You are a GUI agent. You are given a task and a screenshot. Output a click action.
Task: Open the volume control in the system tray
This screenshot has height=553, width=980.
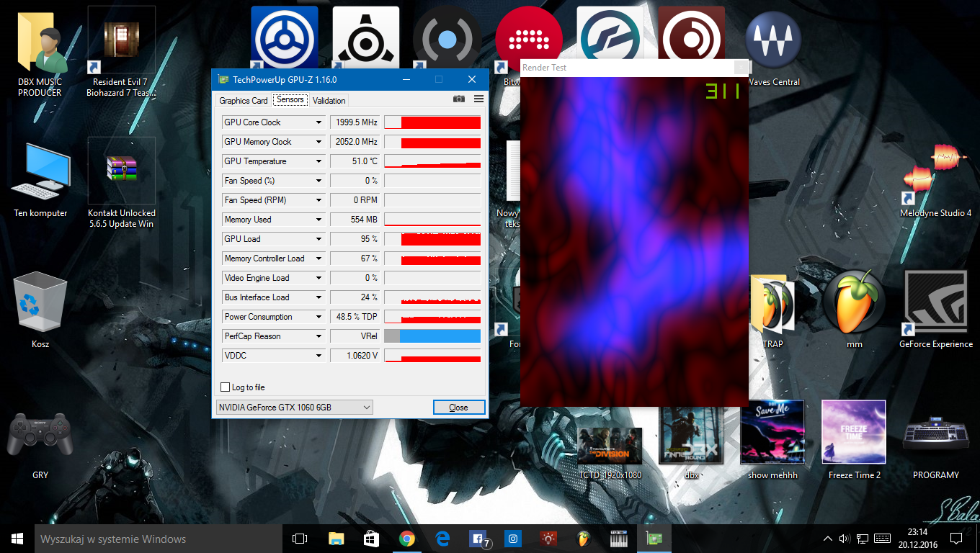point(844,539)
